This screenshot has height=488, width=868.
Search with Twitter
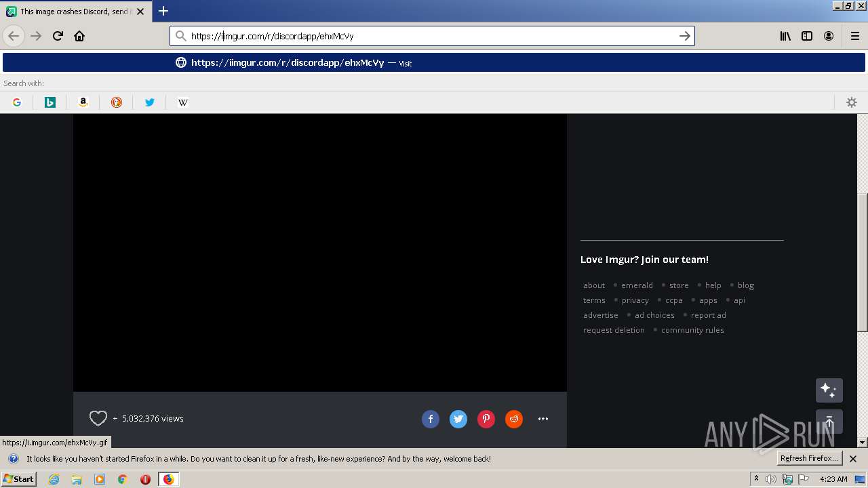tap(150, 102)
